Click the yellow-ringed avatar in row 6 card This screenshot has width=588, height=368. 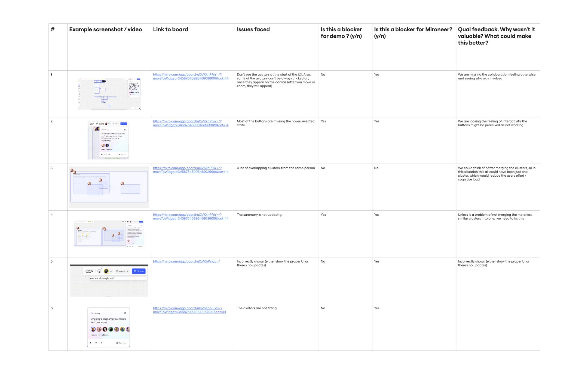tap(122, 329)
